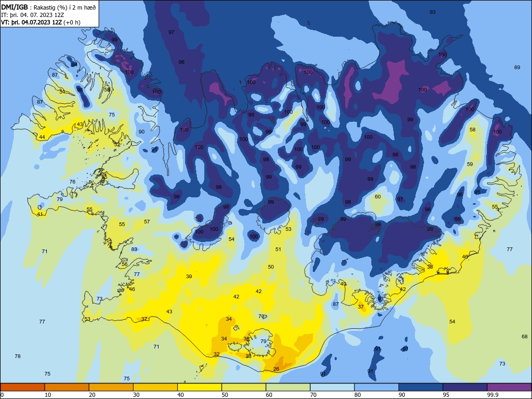Click the humidity value "32" on the map
The image size is (532, 399).
pos(217,354)
